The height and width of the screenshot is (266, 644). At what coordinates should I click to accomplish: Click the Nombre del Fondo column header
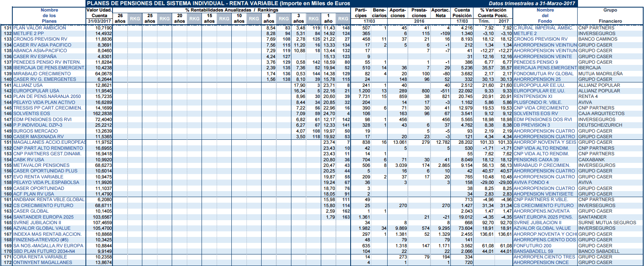click(545, 16)
